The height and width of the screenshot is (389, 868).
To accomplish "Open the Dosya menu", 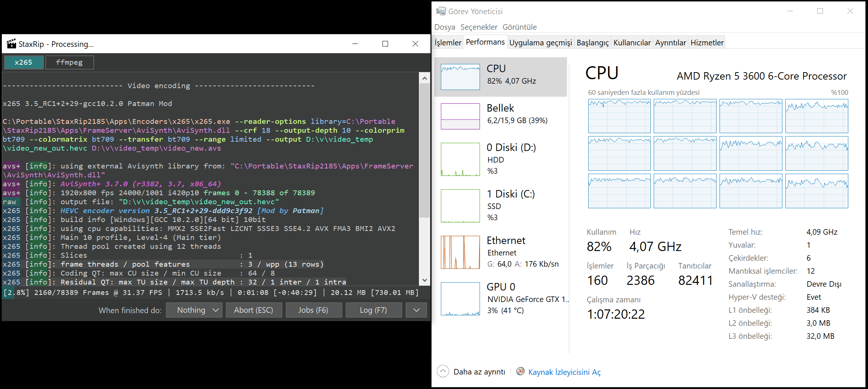I will point(445,27).
